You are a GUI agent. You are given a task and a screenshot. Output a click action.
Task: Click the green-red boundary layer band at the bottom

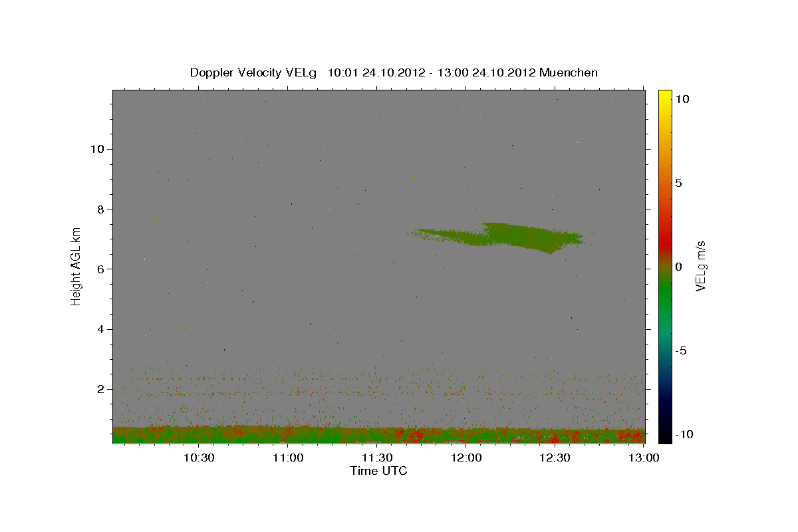(379, 434)
